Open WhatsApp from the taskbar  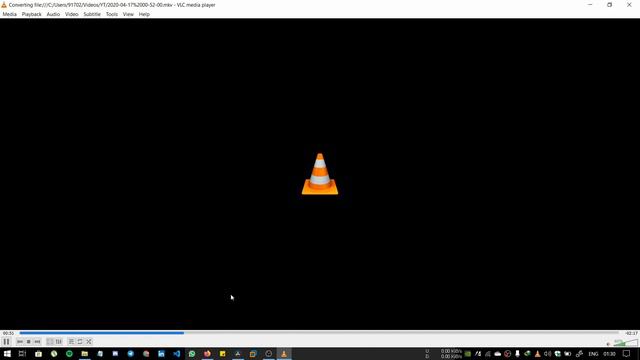tap(192, 354)
